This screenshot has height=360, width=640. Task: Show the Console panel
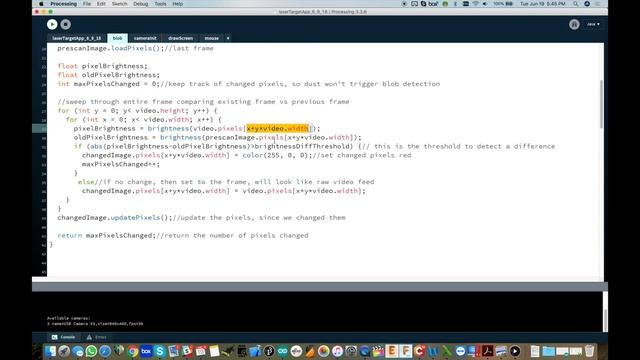63,337
